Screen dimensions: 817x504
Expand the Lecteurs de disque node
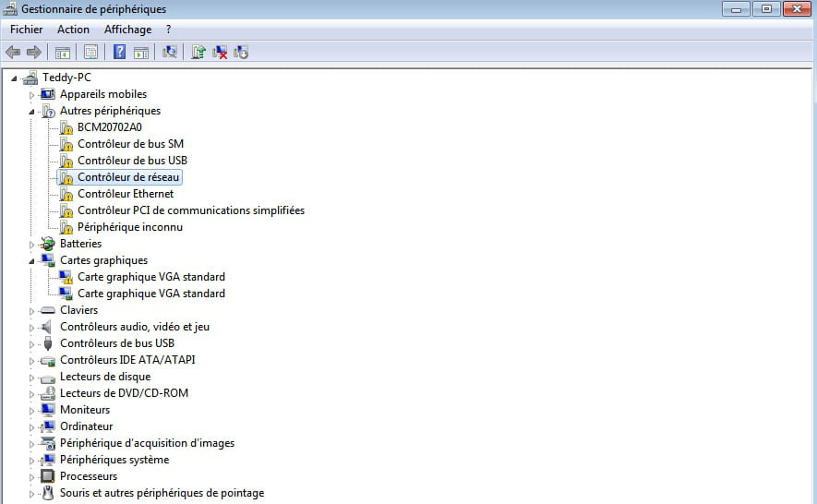coord(31,378)
